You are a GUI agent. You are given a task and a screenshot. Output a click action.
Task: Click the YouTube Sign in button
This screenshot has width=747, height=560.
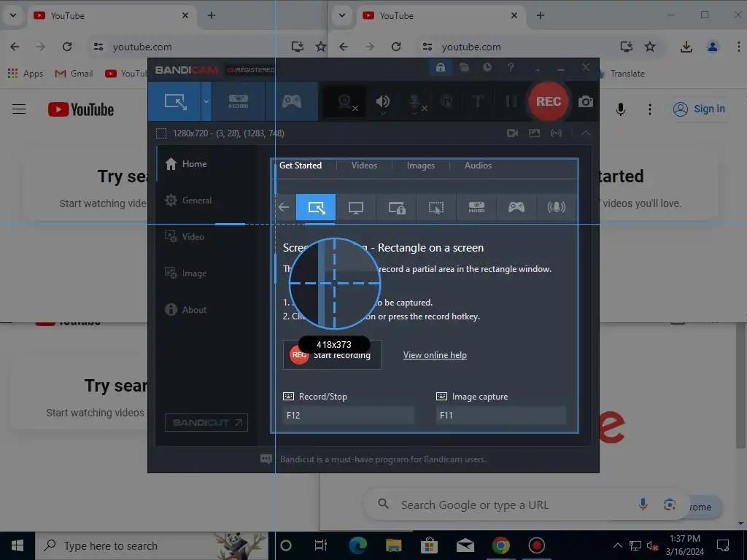pyautogui.click(x=699, y=109)
